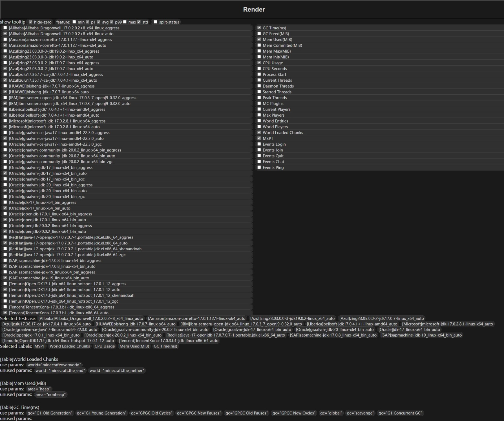
Task: Click the world="minecraft:overworld" param tag
Action: [54, 365]
